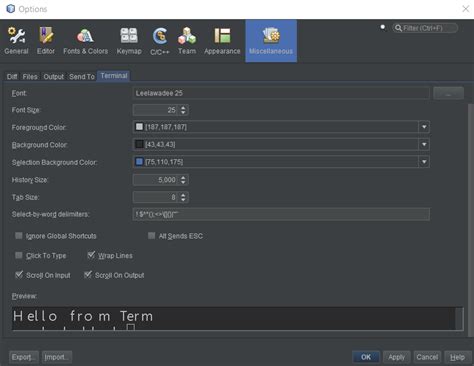Select the Miscellaneous options category

point(271,41)
